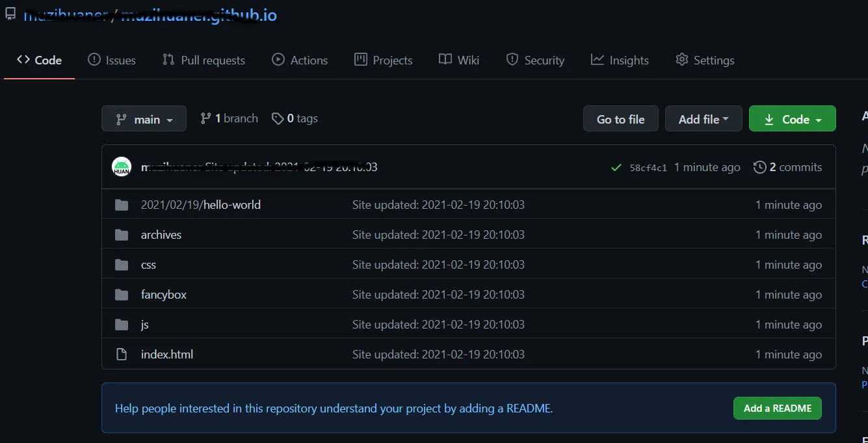Click the commit author avatar icon
Screen dimensions: 868x443
pyautogui.click(x=122, y=167)
